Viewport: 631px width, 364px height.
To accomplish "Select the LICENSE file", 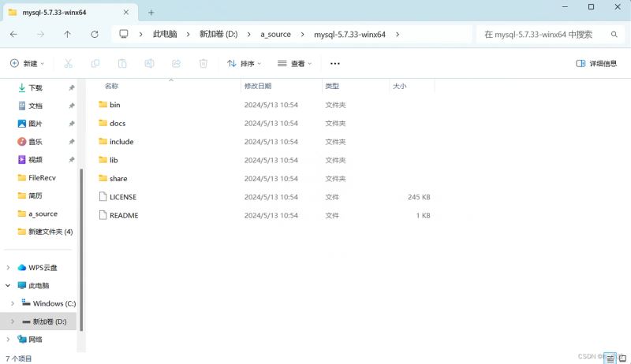I will tap(123, 197).
